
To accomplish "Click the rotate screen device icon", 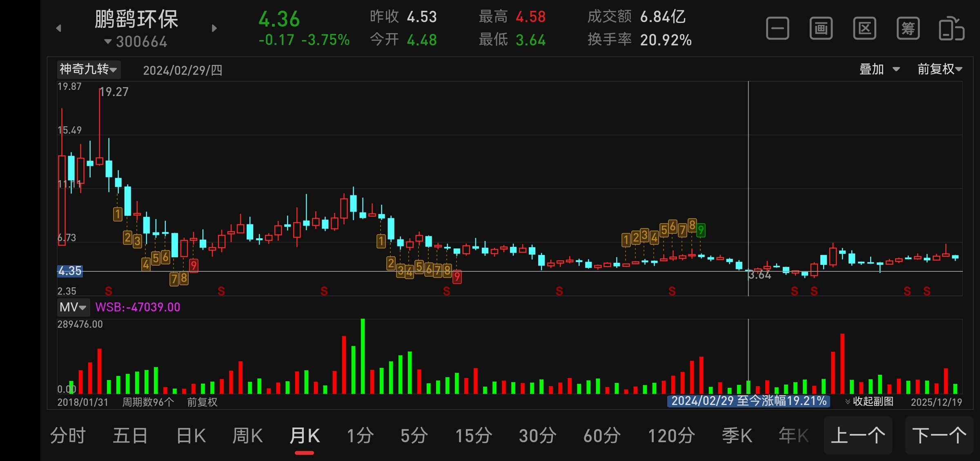I will (951, 29).
